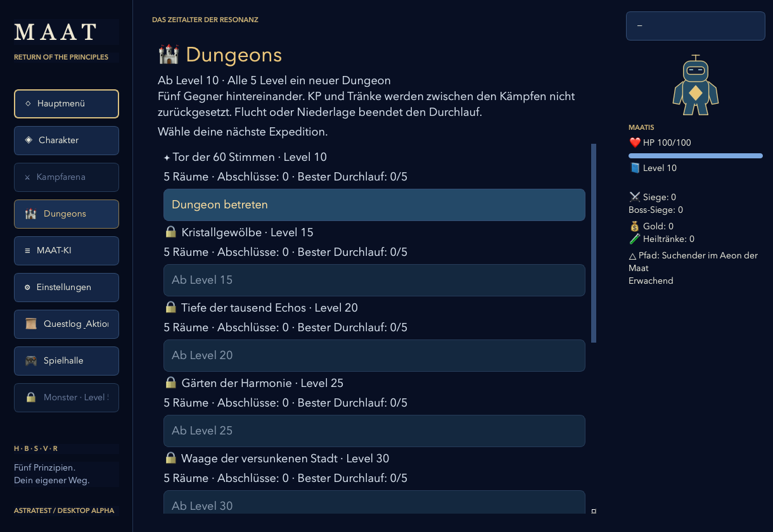Click the MAAT logo title

[56, 32]
